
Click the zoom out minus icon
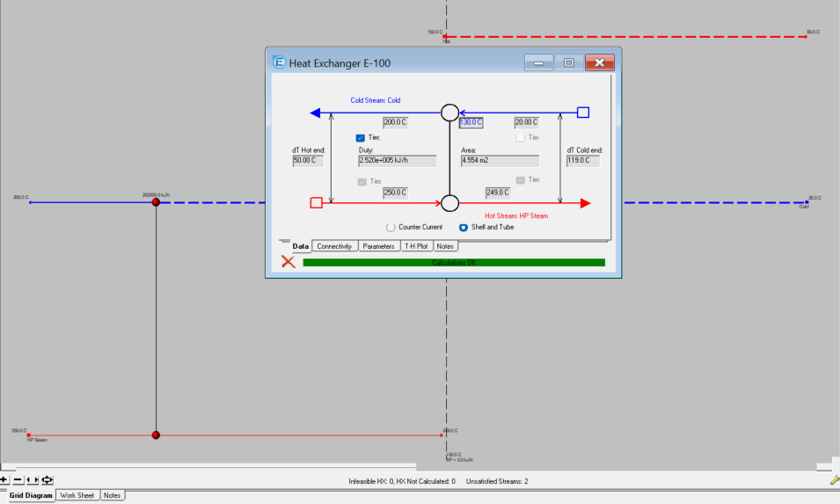coord(18,480)
